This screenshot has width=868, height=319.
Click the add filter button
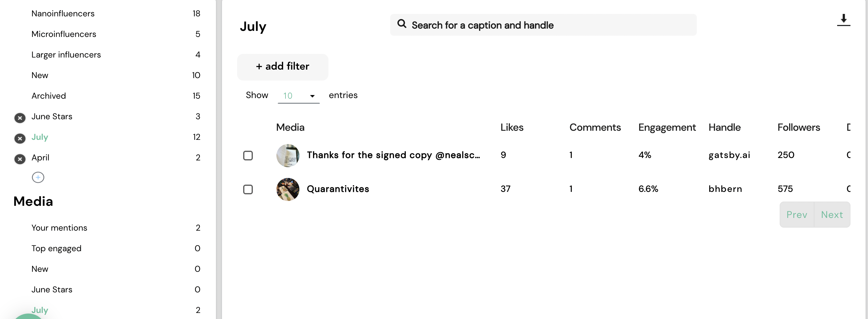tap(283, 67)
